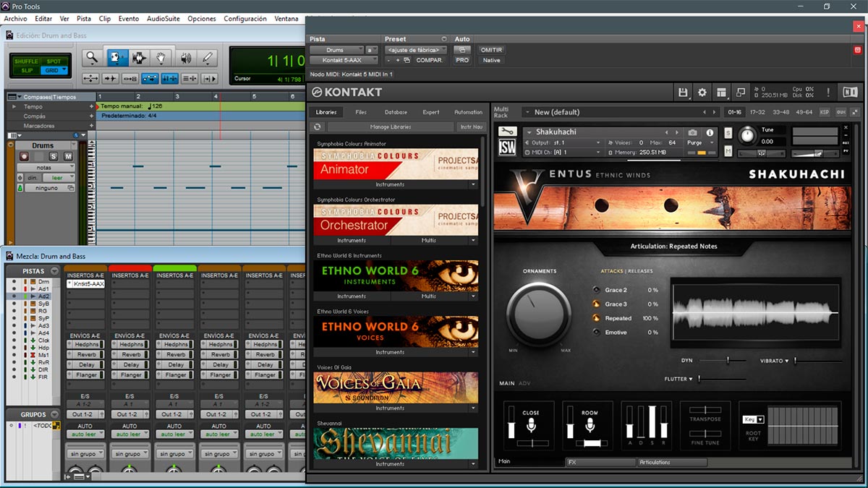Open the AudioSuite menu
The height and width of the screenshot is (488, 868).
(x=163, y=19)
